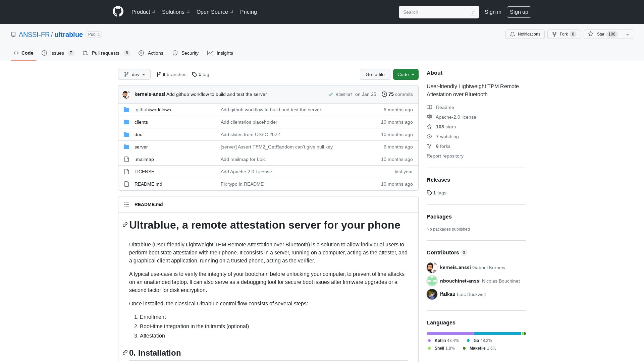Click the anchor link icon beside 0. Installation
Image resolution: width=644 pixels, height=362 pixels.
point(125,352)
